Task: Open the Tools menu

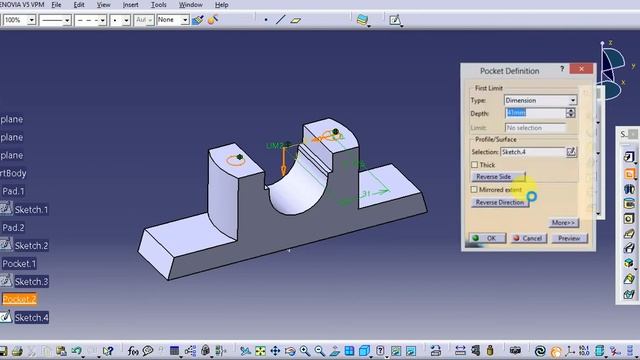Action: [x=158, y=5]
